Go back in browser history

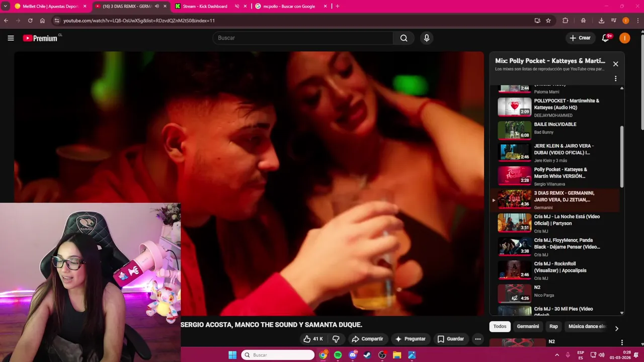point(6,21)
